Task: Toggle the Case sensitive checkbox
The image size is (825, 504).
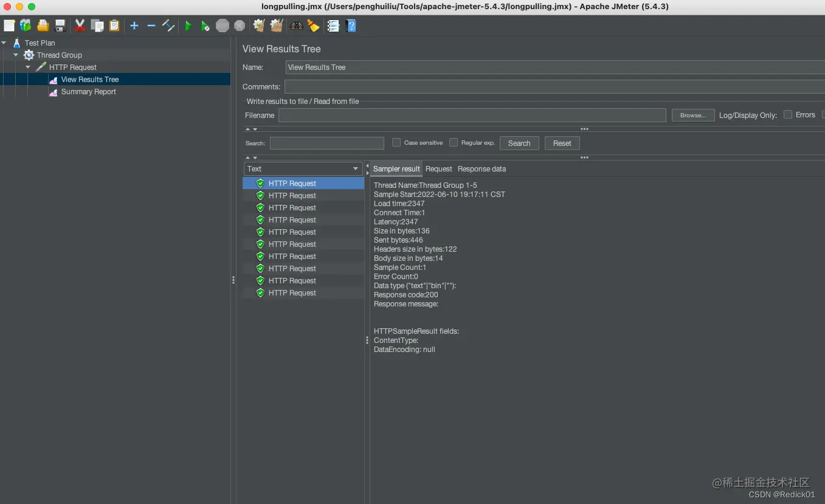Action: [x=396, y=142]
